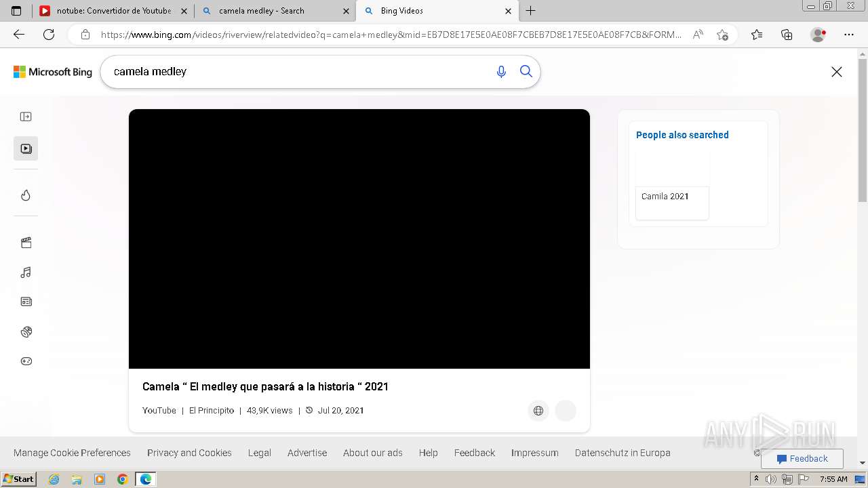Viewport: 868px width, 488px height.
Task: Open the sidebar panel toggle icon
Action: click(x=26, y=117)
